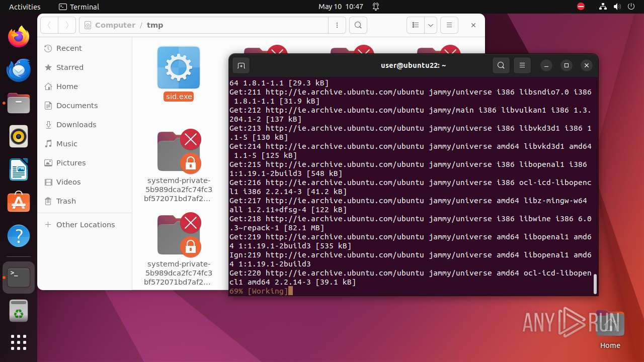Click tmp in the path bar
Image resolution: width=644 pixels, height=362 pixels.
(x=155, y=25)
